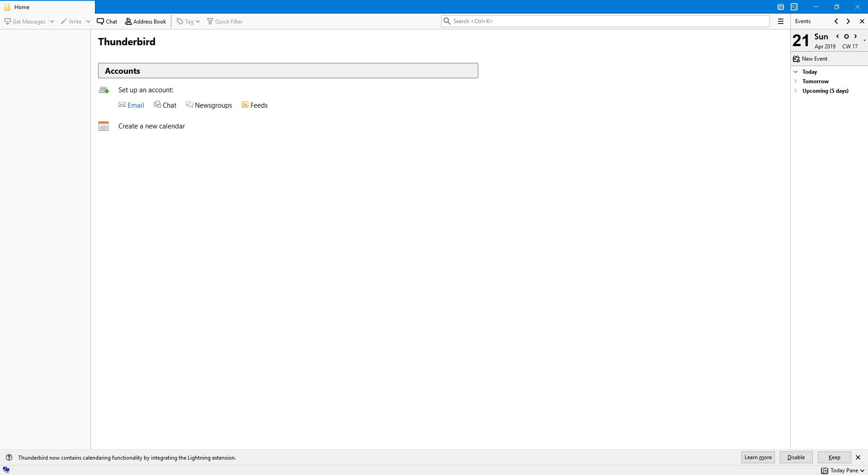Click the date number 21
The width and height of the screenshot is (868, 475).
801,41
